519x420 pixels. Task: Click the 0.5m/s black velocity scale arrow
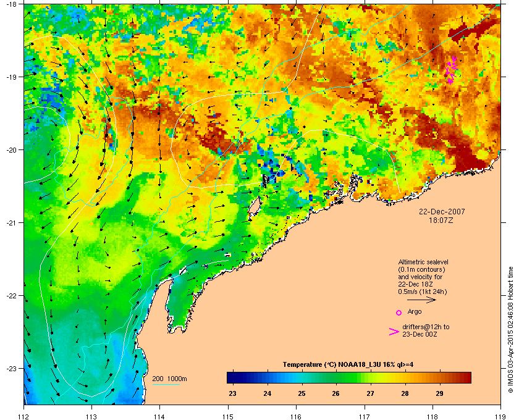421,300
